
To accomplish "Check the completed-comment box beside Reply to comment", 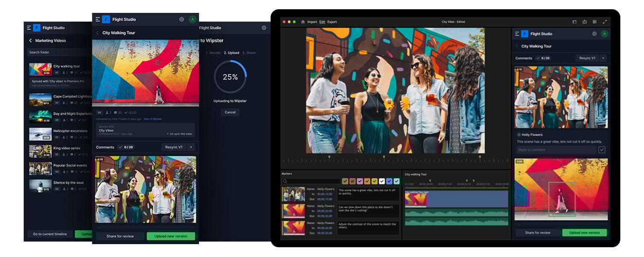I will coord(602,150).
